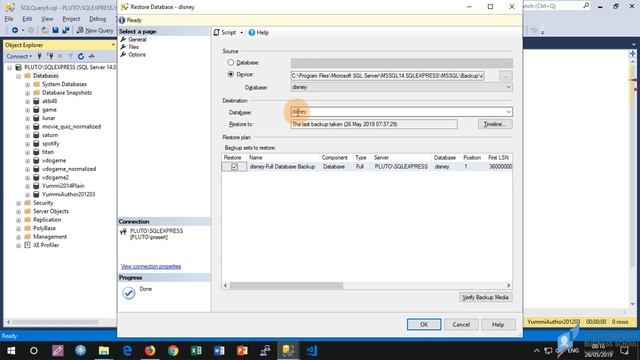Click the scroll right arrow of backup sets grid
This screenshot has height=360, width=640.
(509, 286)
